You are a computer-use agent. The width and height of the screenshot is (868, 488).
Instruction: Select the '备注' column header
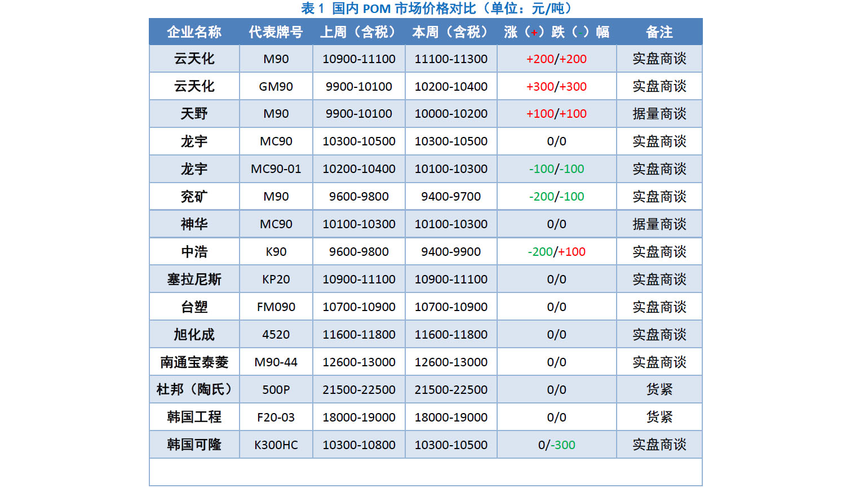tap(659, 32)
